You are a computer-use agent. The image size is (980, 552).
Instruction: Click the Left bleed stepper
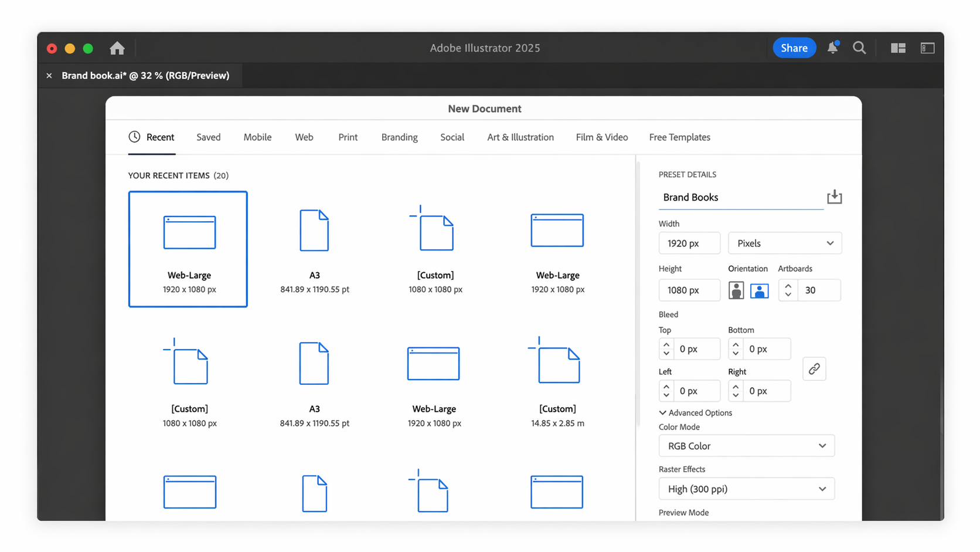pos(666,391)
